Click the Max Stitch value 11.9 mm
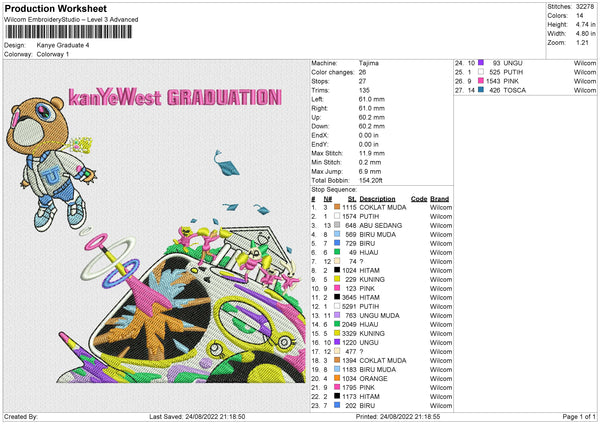 tap(372, 153)
